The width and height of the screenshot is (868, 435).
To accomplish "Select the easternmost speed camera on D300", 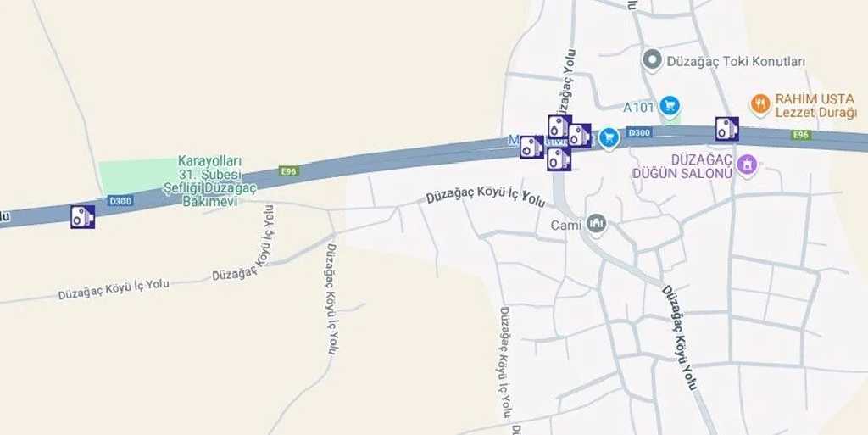I will [726, 128].
